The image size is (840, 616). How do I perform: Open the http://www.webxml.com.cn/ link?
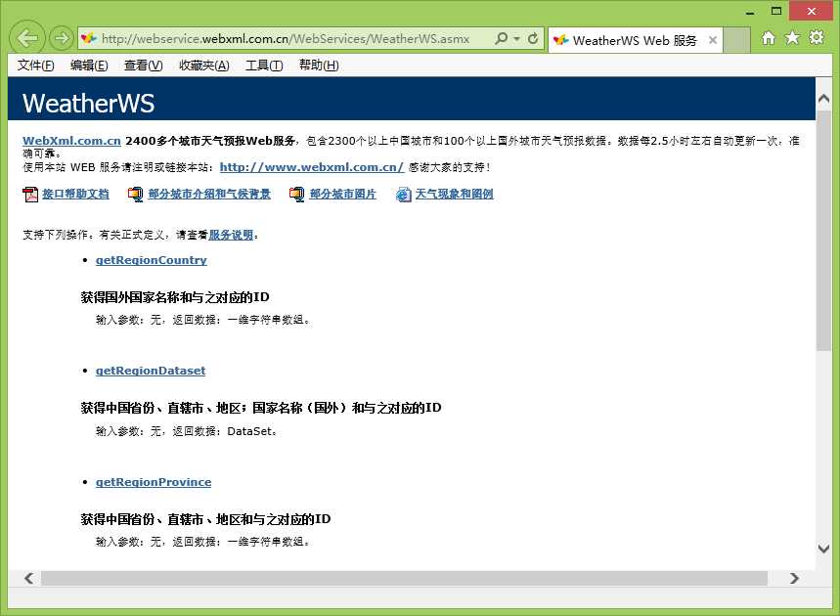(312, 167)
